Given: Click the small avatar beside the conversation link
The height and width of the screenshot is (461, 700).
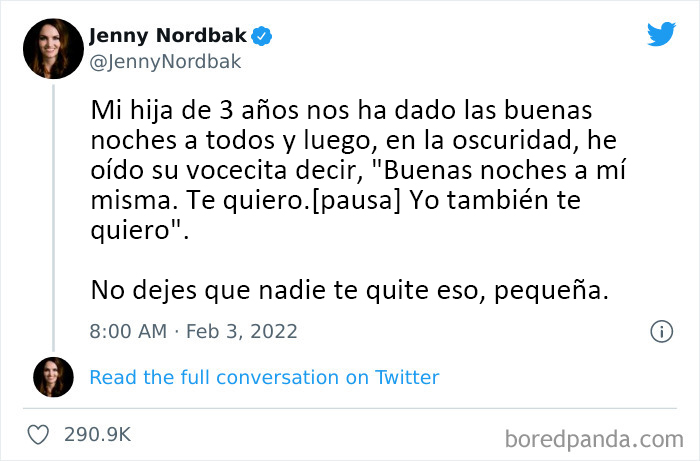Looking at the screenshot, I should pos(53,377).
